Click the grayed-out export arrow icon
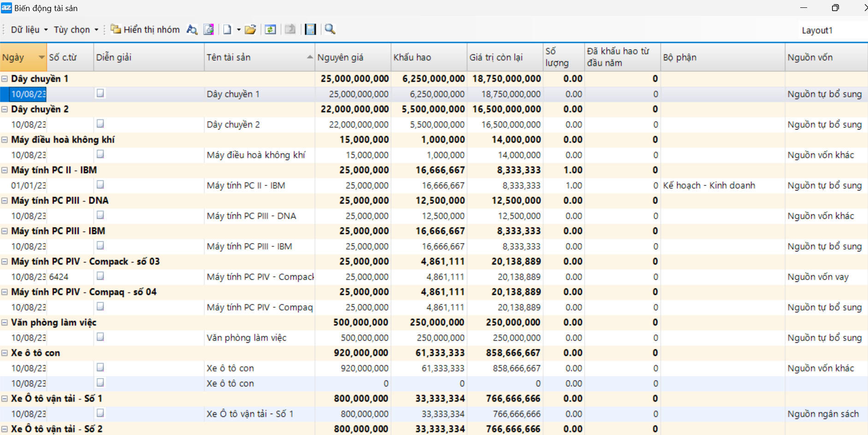The height and width of the screenshot is (435, 868). coord(290,30)
